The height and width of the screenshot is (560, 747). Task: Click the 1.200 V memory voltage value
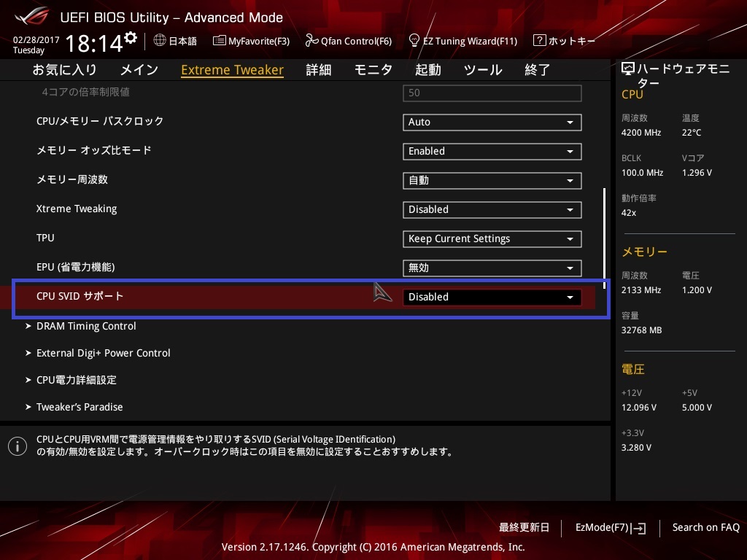click(697, 290)
